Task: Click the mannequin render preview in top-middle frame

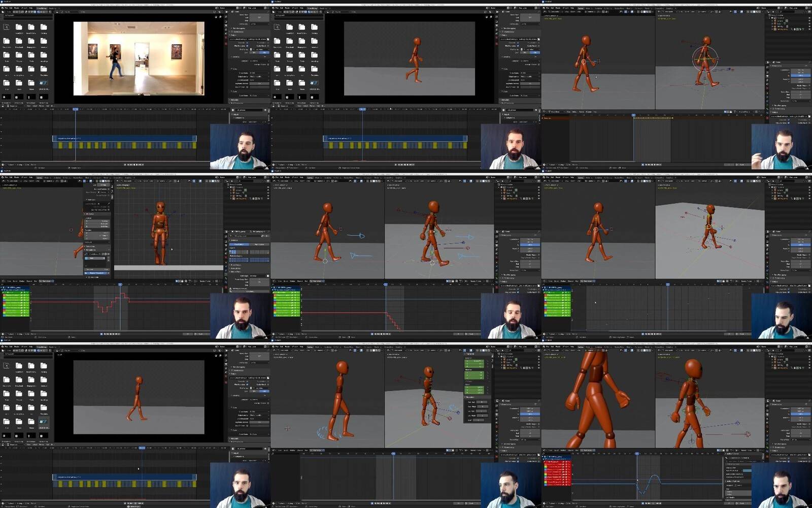Action: (x=410, y=58)
